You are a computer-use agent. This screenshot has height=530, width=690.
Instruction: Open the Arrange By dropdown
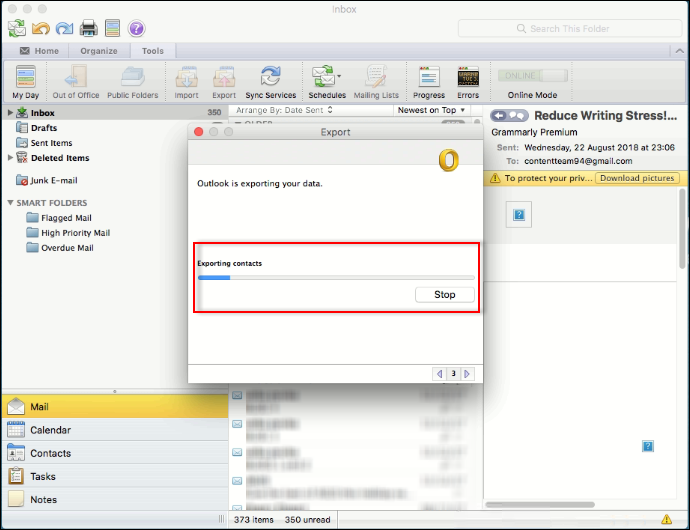click(x=284, y=110)
